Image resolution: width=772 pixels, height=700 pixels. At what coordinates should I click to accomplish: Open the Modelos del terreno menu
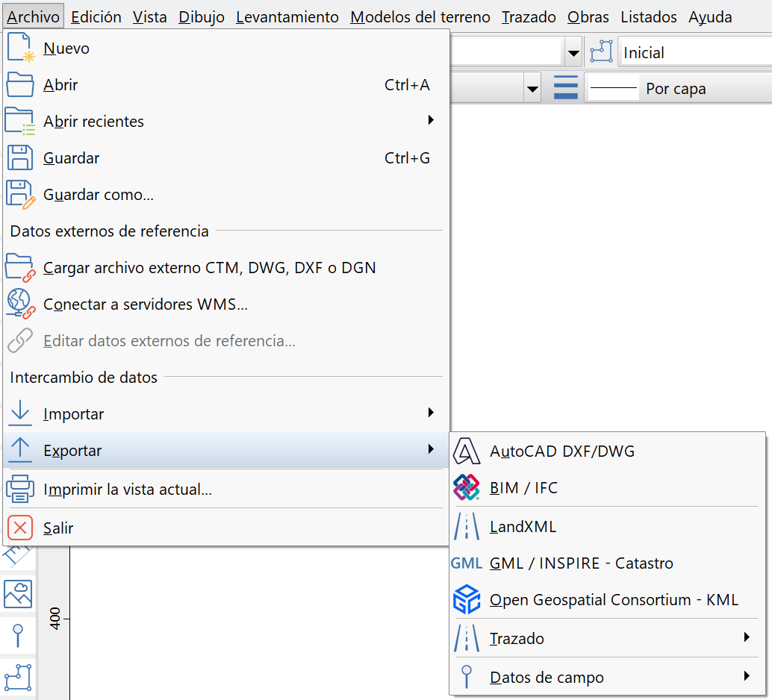coord(420,16)
